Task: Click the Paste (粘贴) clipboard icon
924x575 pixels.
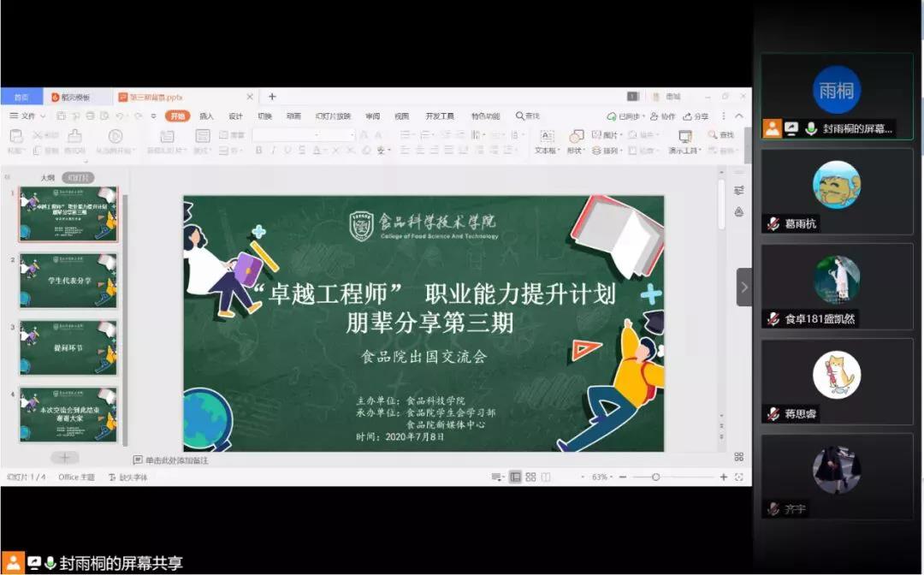Action: [x=15, y=136]
